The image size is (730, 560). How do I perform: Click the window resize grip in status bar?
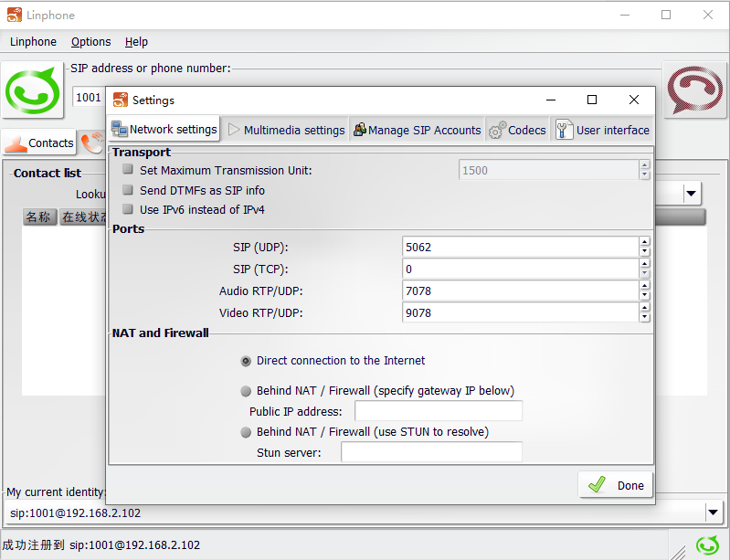pos(678,552)
